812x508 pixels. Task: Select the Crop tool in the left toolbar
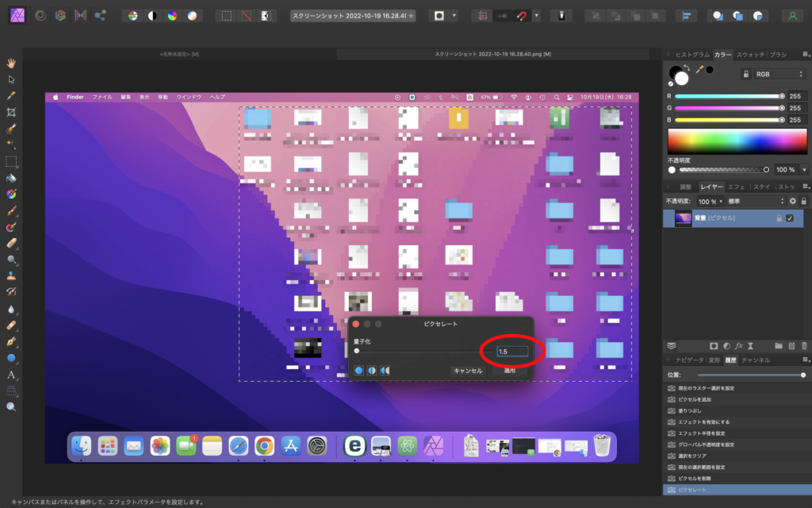click(x=11, y=112)
